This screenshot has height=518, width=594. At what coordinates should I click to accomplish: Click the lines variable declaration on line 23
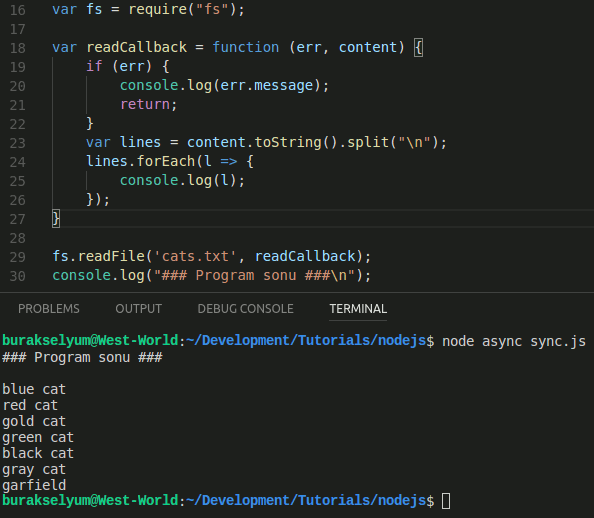tap(140, 142)
